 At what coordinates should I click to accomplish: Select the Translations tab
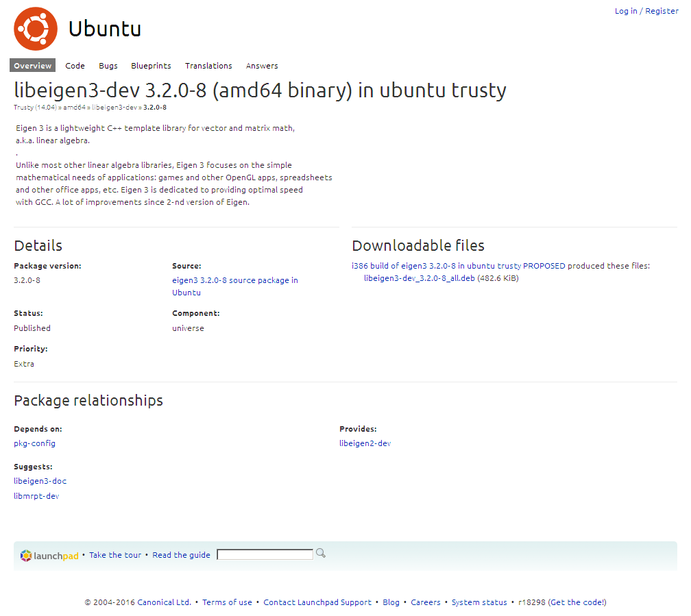click(208, 66)
